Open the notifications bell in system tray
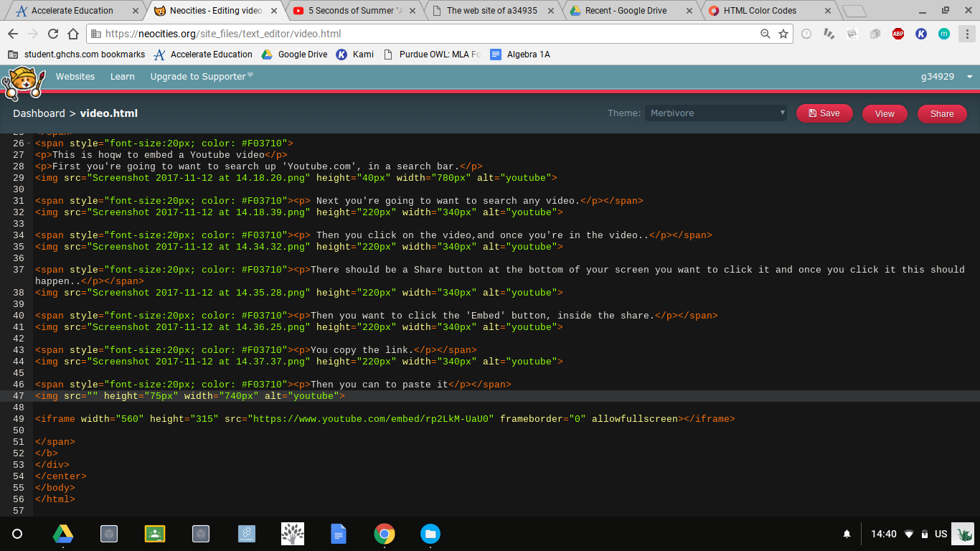Screen dimensions: 980x551 (x=847, y=534)
